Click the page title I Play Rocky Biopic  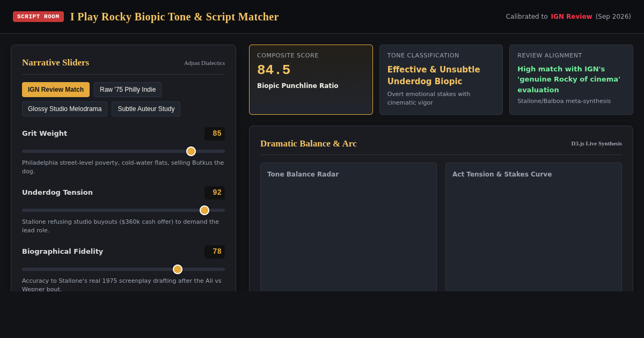pyautogui.click(x=174, y=17)
